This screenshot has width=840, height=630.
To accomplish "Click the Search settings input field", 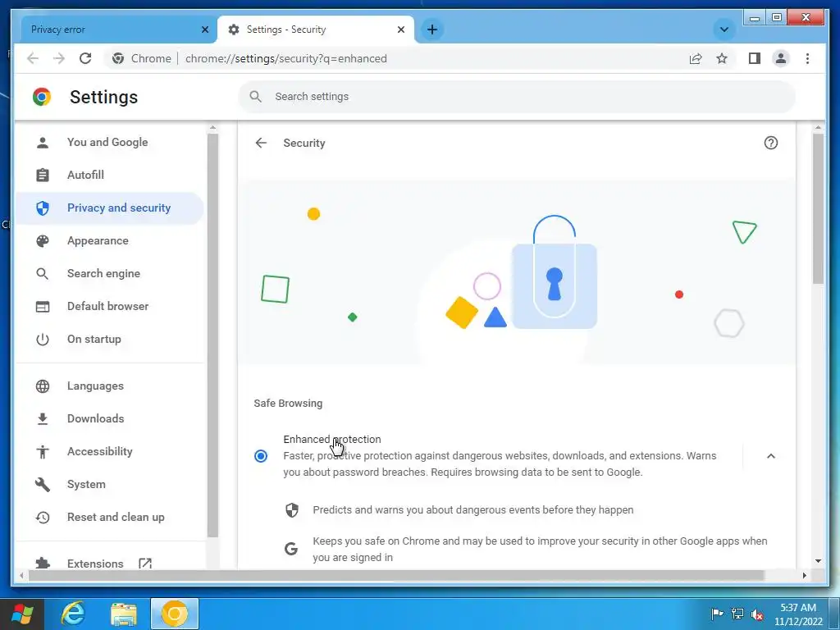I will point(517,97).
